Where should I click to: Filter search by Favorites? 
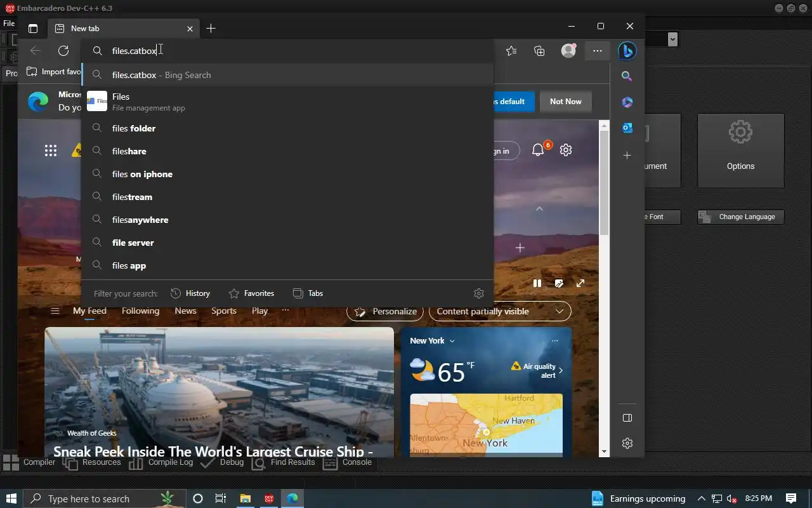coord(251,293)
